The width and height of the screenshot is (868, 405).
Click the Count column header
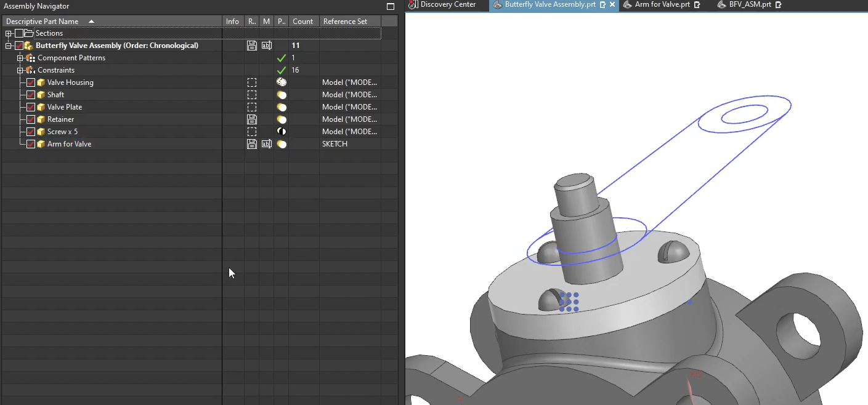pyautogui.click(x=303, y=22)
